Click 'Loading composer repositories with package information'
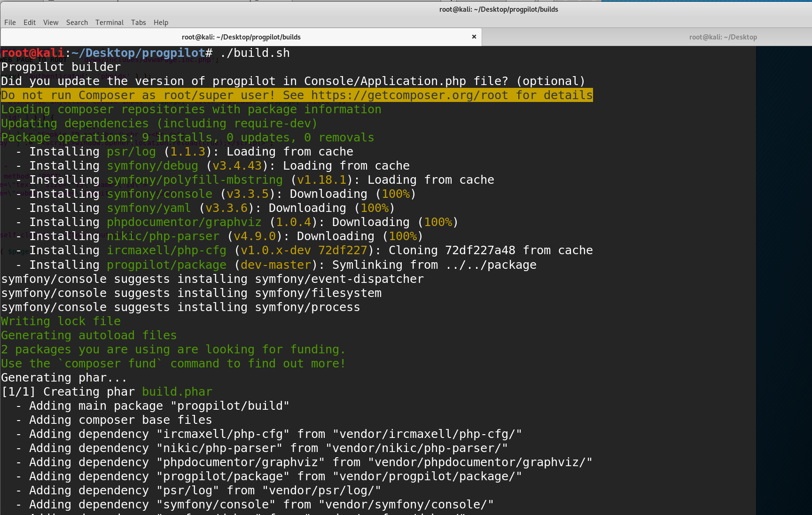Viewport: 812px width, 515px height. 191,109
